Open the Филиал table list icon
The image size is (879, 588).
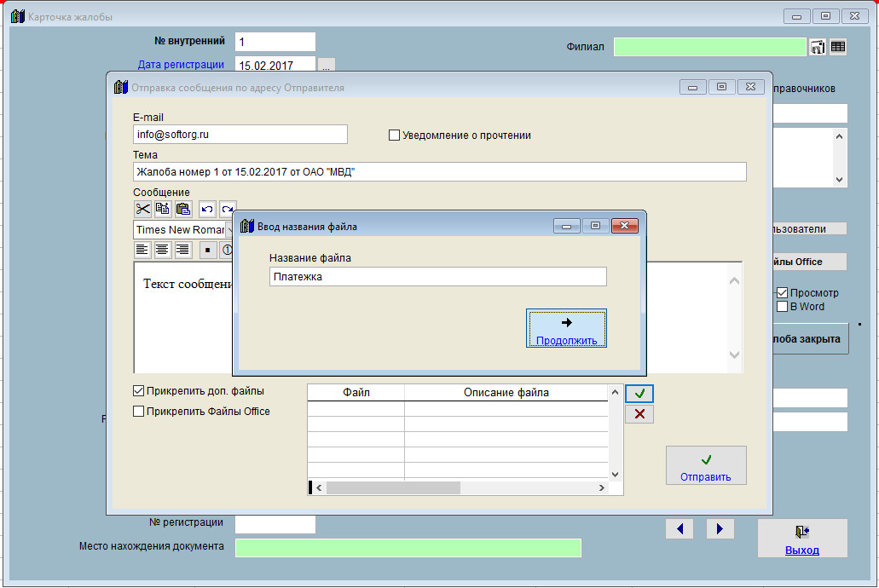coord(838,48)
